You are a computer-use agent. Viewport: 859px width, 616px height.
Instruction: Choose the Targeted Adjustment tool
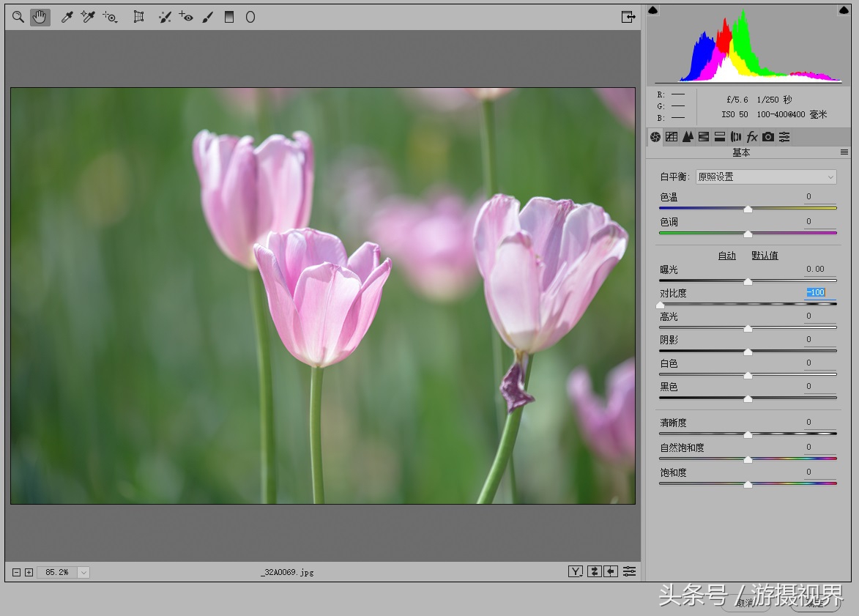[111, 17]
